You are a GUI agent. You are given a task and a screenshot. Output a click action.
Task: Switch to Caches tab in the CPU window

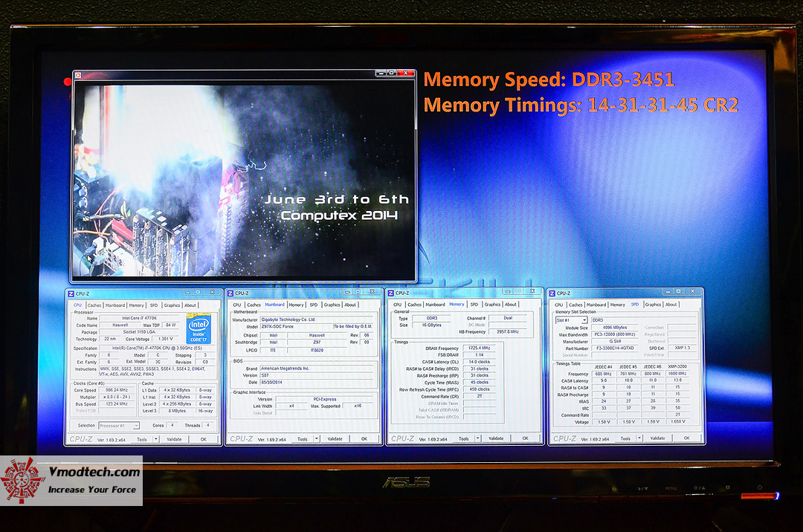94,305
